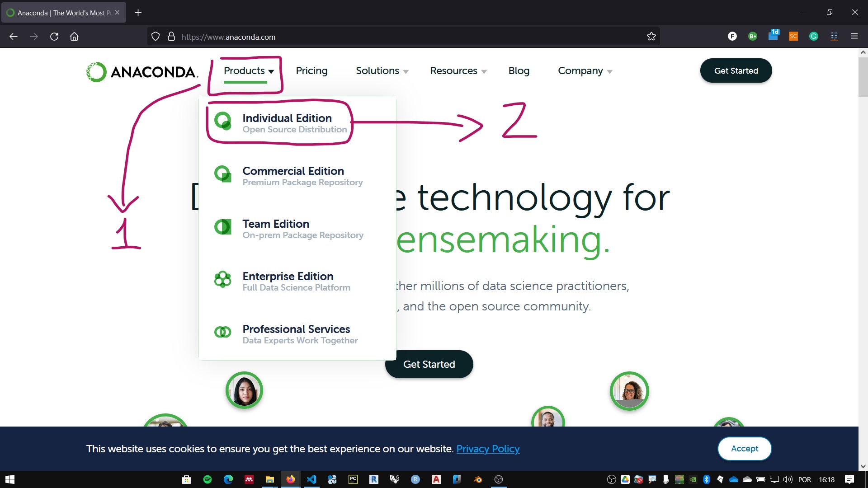Click the 16:18 taskbar clock
Screen dimensions: 868x488
(827, 479)
